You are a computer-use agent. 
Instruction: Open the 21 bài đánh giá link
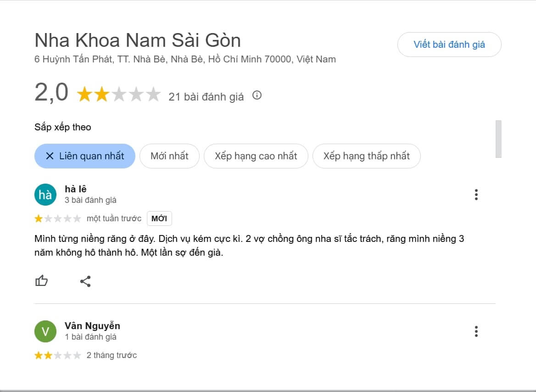[206, 96]
